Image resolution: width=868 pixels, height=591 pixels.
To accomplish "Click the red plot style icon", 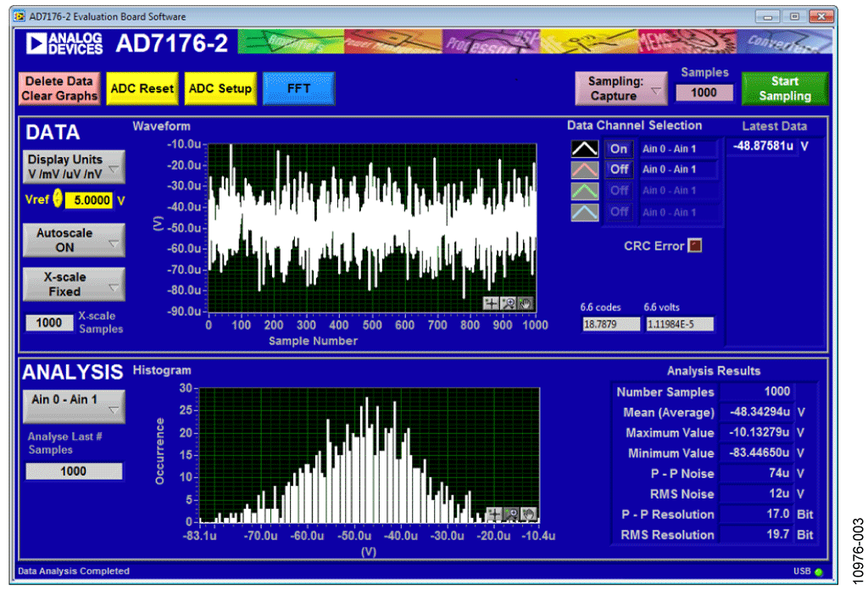I will tap(585, 170).
